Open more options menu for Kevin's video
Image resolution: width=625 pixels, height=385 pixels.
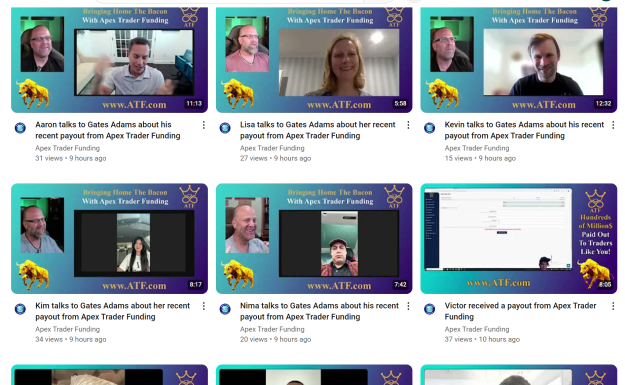coord(613,125)
